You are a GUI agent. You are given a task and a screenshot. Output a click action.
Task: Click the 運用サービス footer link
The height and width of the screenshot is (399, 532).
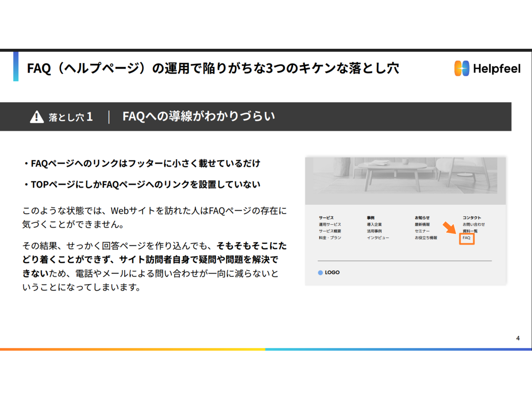[x=330, y=225]
